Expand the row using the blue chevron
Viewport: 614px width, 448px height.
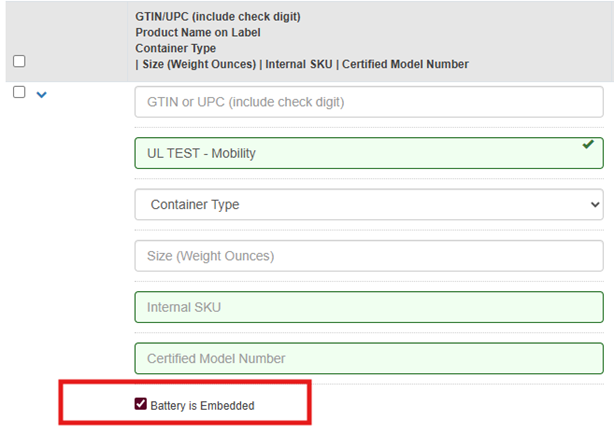[x=42, y=95]
